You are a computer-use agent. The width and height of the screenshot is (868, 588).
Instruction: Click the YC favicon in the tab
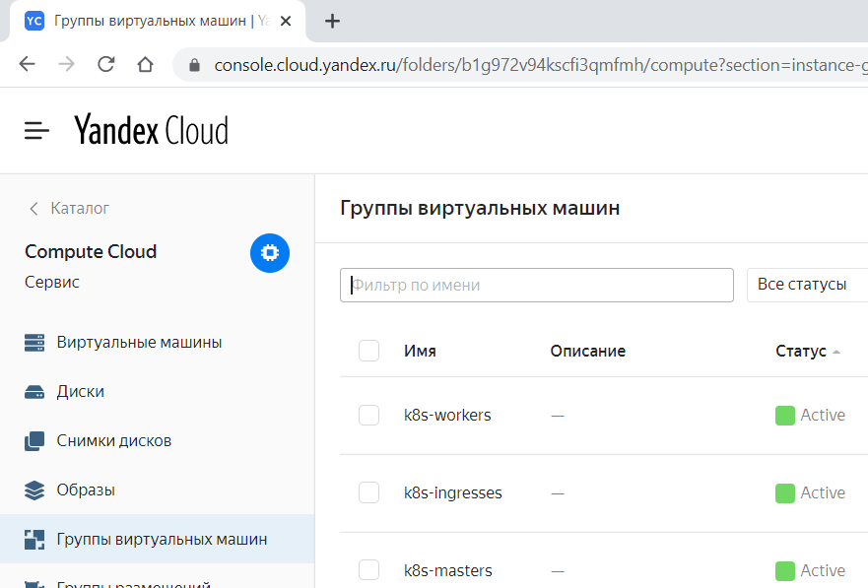[34, 21]
